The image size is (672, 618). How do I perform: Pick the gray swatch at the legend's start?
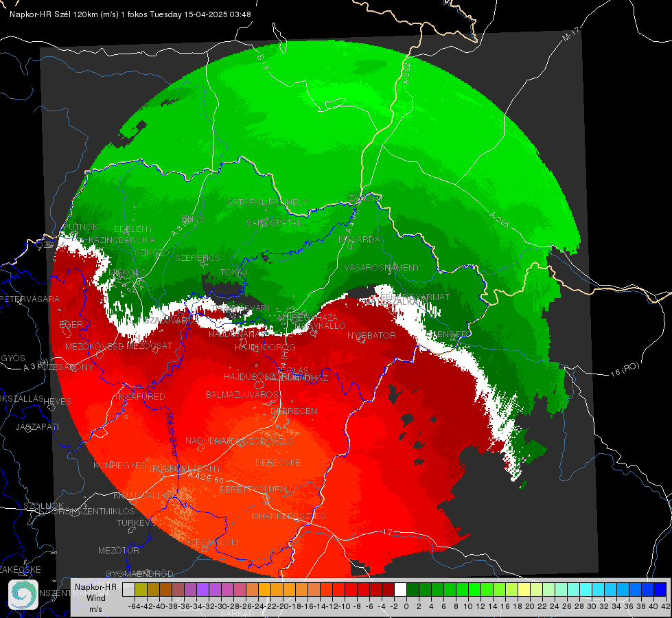pos(128,590)
